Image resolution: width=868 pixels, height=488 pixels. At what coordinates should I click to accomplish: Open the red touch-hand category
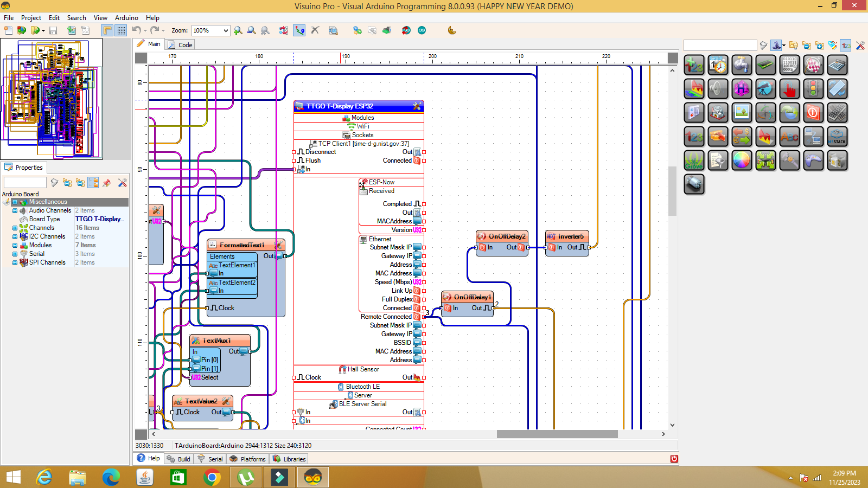click(789, 89)
